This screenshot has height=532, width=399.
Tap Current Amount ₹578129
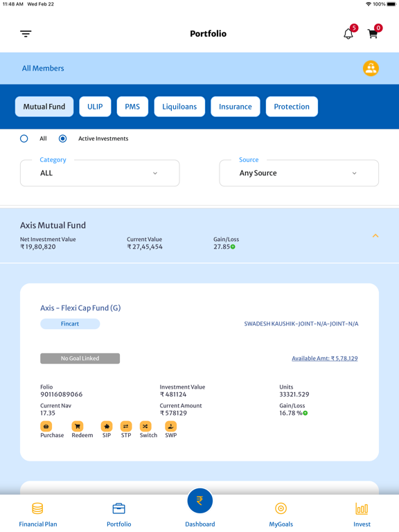[x=173, y=413]
